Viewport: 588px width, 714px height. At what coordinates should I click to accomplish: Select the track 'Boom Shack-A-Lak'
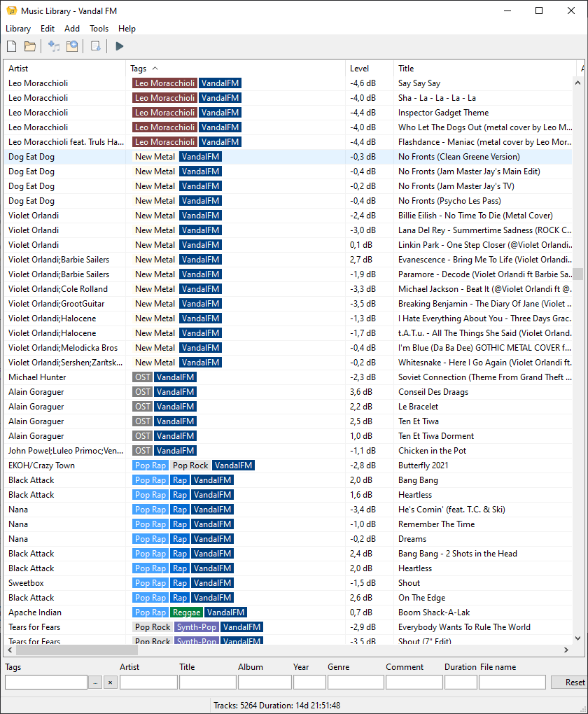pyautogui.click(x=434, y=612)
